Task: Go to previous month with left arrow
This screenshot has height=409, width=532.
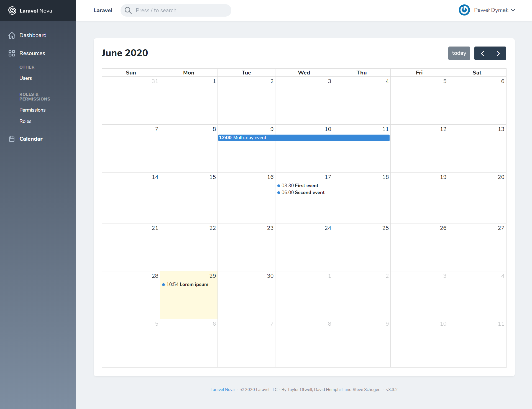Action: coord(482,53)
